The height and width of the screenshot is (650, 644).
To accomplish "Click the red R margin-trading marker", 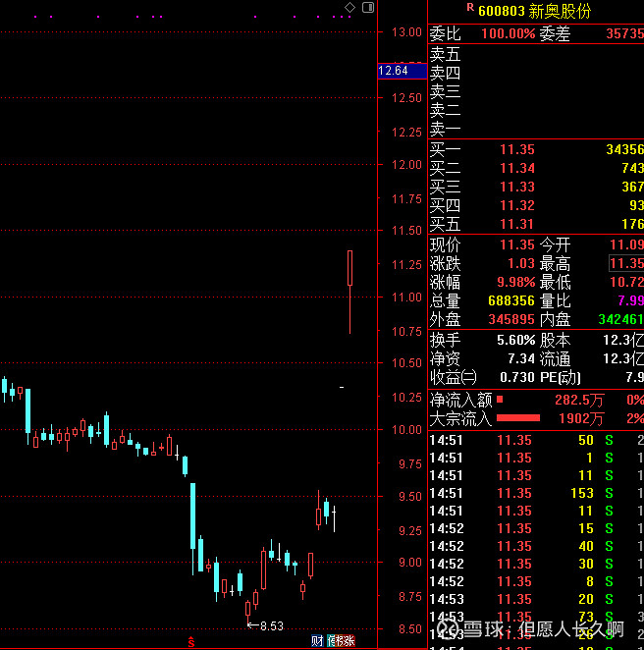I will (x=470, y=7).
